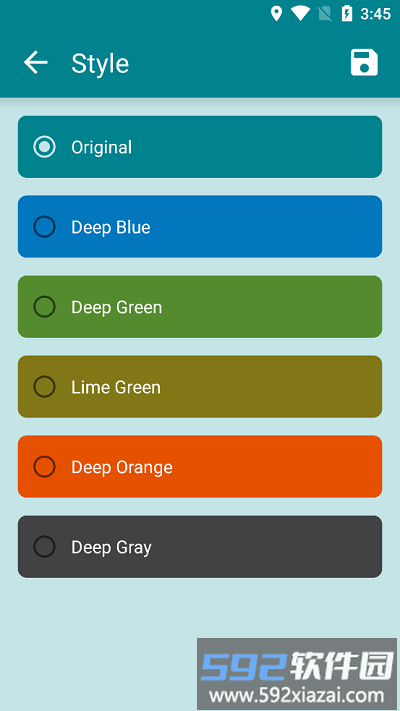Select the Deep Green radio button

coord(44,307)
